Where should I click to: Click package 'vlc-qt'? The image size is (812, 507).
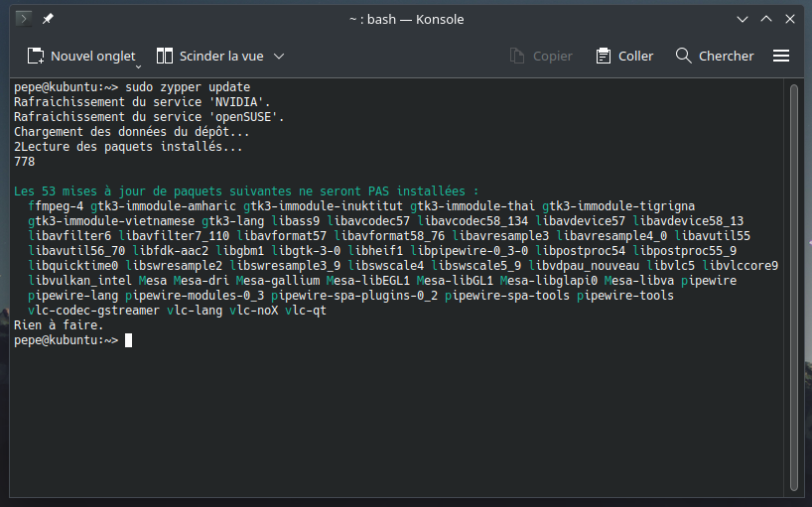(306, 311)
